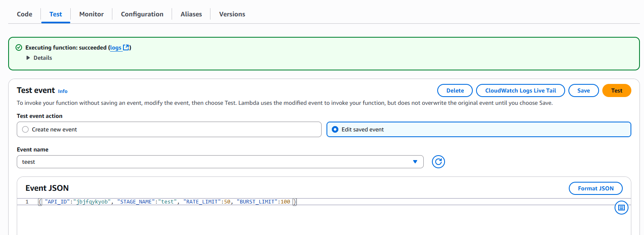The image size is (644, 235).
Task: Open CloudWatch Logs Live Tail
Action: point(521,90)
